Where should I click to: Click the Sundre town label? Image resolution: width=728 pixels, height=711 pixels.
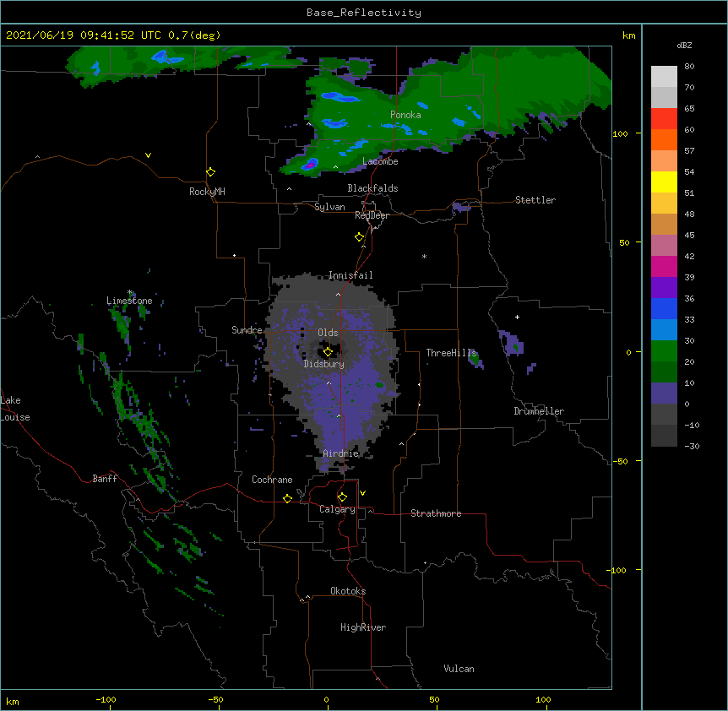click(247, 330)
